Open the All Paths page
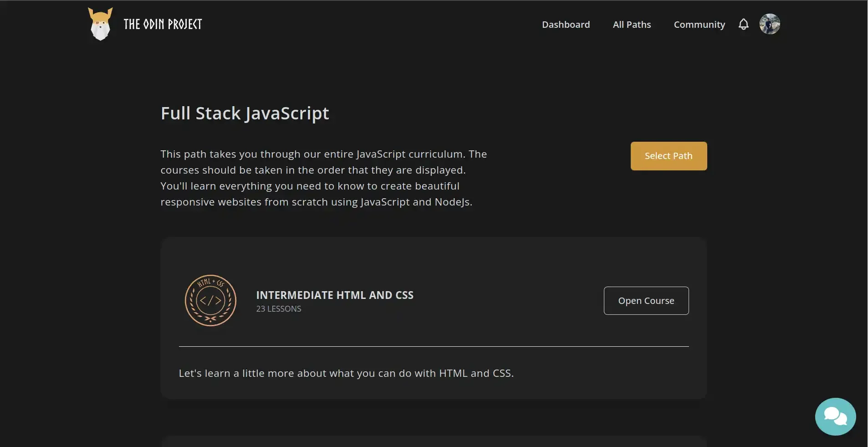This screenshot has height=447, width=868. click(x=632, y=25)
